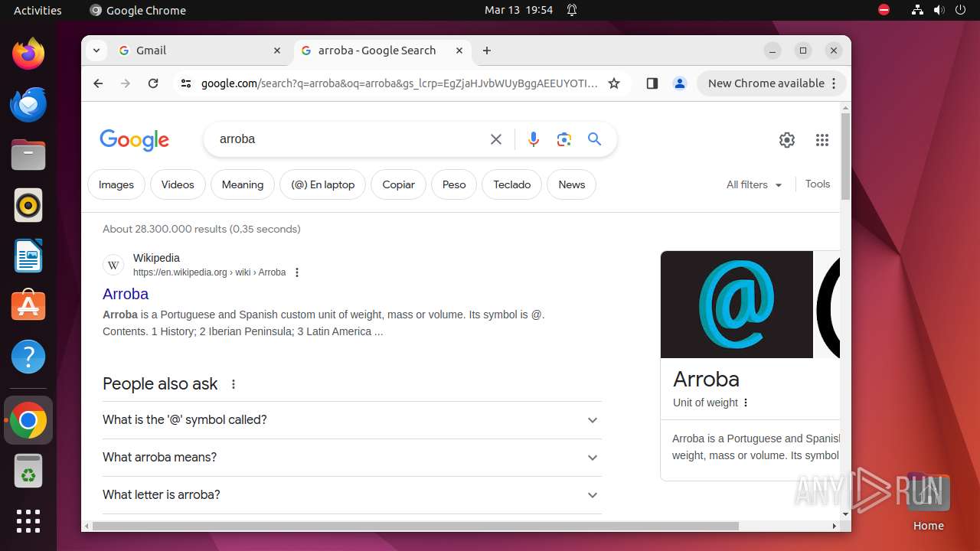Click the address bar URL
This screenshot has height=551, width=980.
pyautogui.click(x=399, y=83)
